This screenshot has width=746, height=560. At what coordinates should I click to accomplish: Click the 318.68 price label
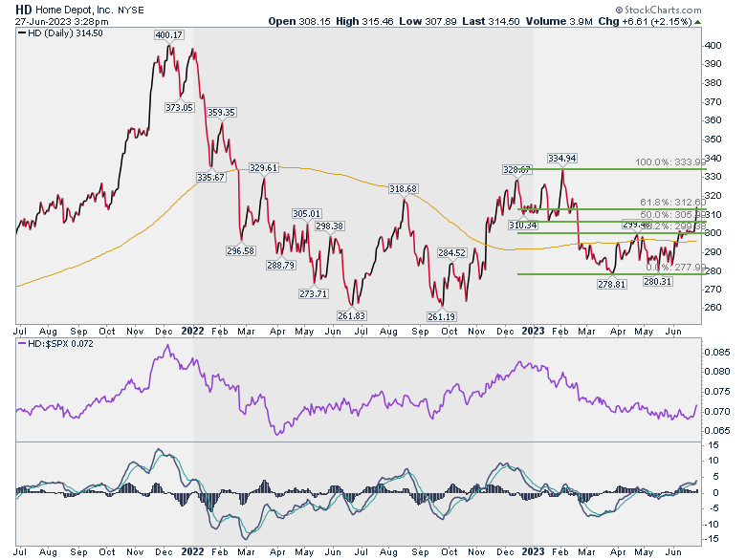pos(403,189)
